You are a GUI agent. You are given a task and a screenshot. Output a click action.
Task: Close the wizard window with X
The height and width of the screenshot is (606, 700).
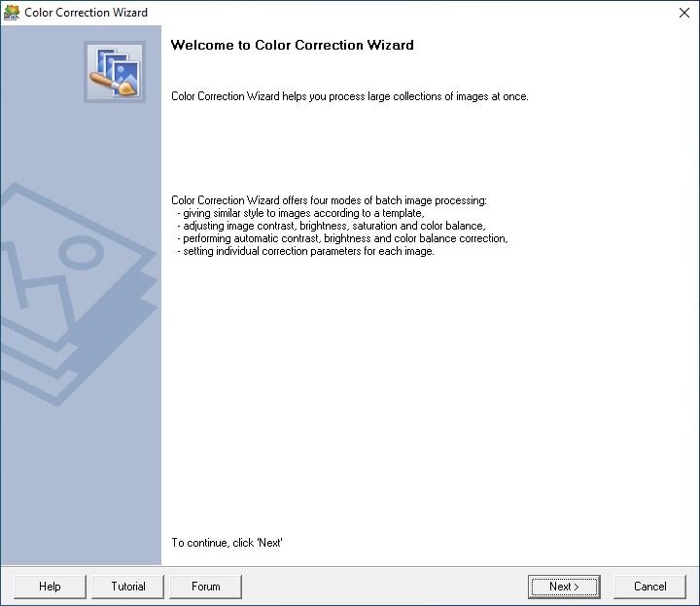[683, 13]
